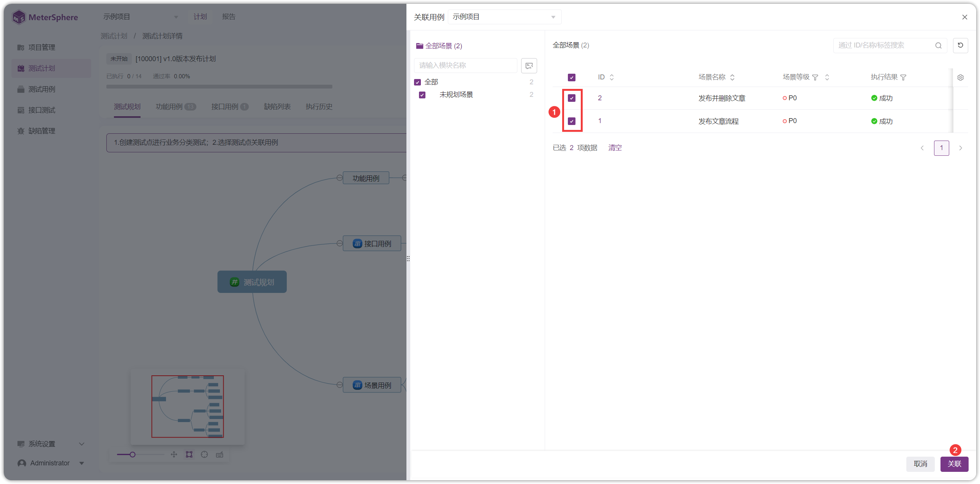980x484 pixels.
Task: Uncheck the row for 发布文章流程
Action: coord(571,121)
